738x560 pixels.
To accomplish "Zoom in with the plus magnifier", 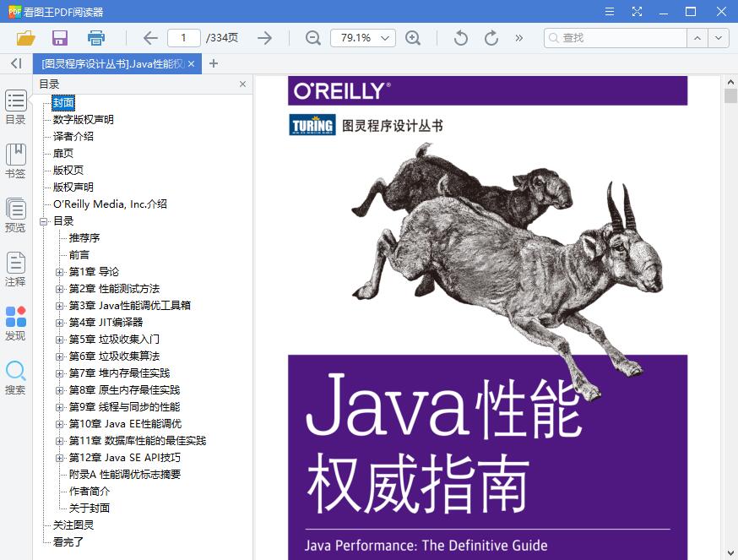I will coord(413,38).
